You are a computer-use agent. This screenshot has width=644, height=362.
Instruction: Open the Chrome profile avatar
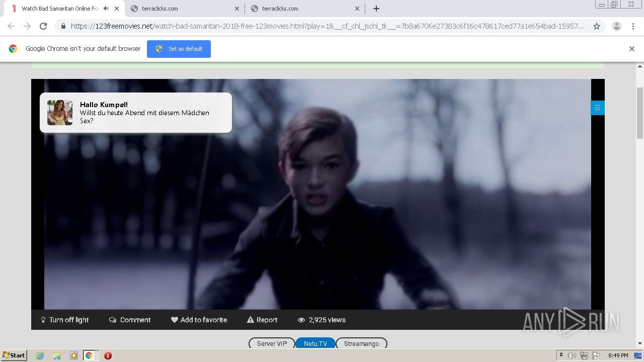617,26
